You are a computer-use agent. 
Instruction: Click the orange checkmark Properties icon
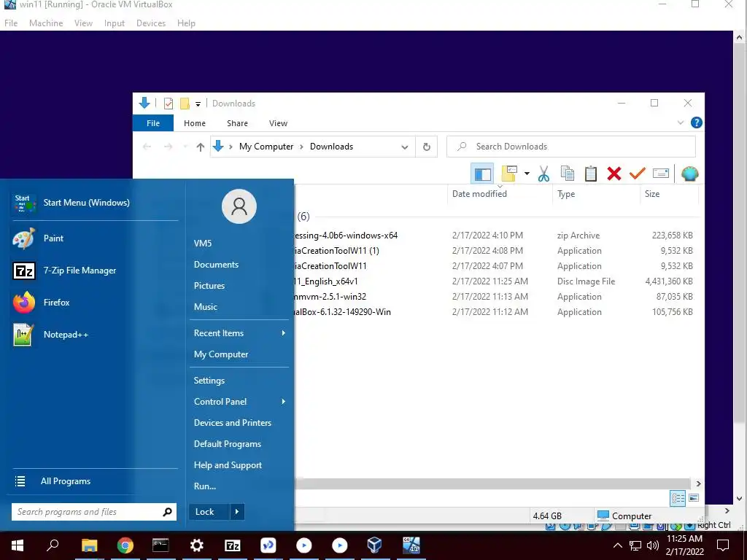(637, 174)
